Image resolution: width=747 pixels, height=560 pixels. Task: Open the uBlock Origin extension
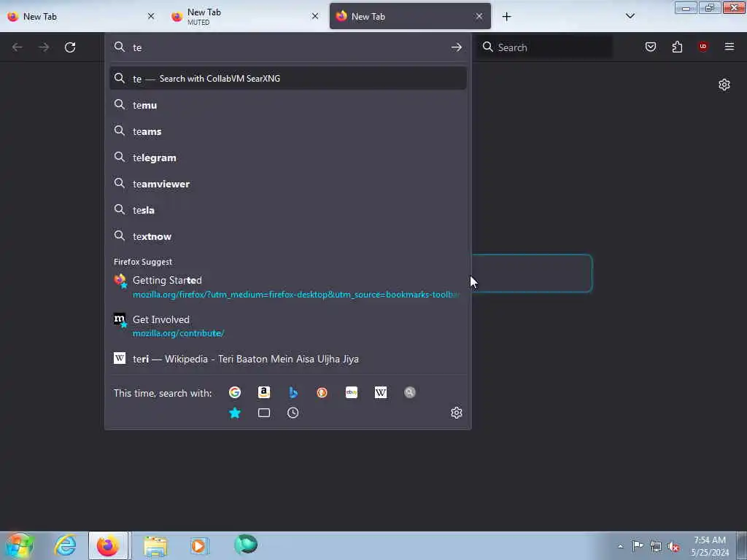coord(703,47)
